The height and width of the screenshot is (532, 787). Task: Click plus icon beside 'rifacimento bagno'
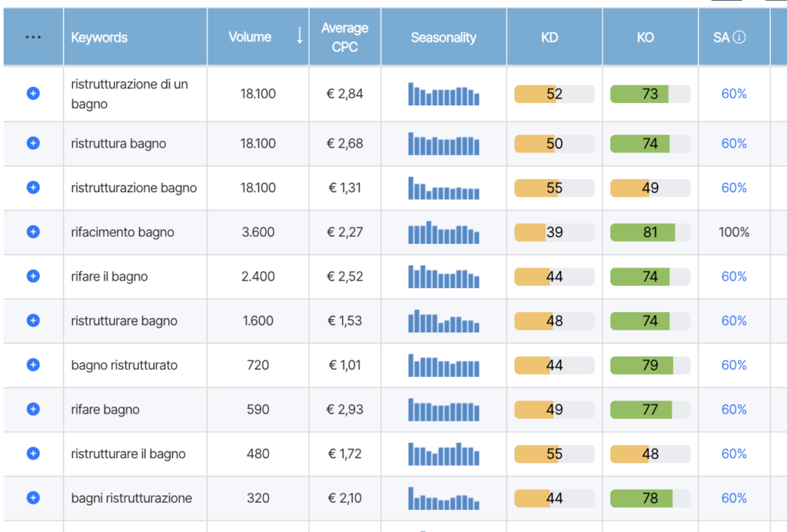click(33, 232)
